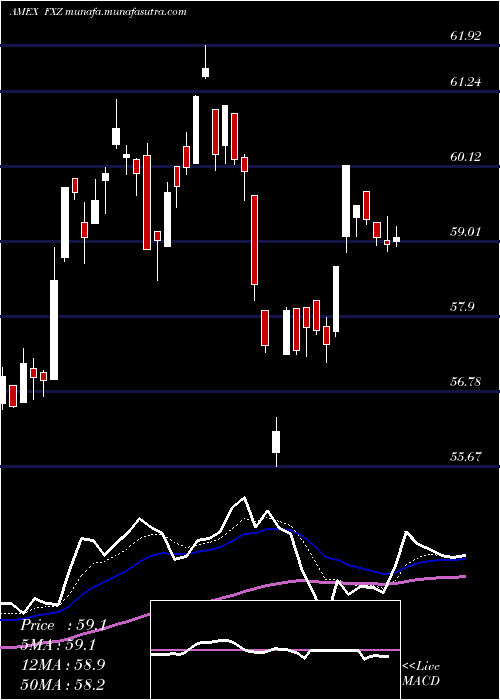Click the 61.92 price level label
The width and height of the screenshot is (500, 700).
click(x=466, y=36)
